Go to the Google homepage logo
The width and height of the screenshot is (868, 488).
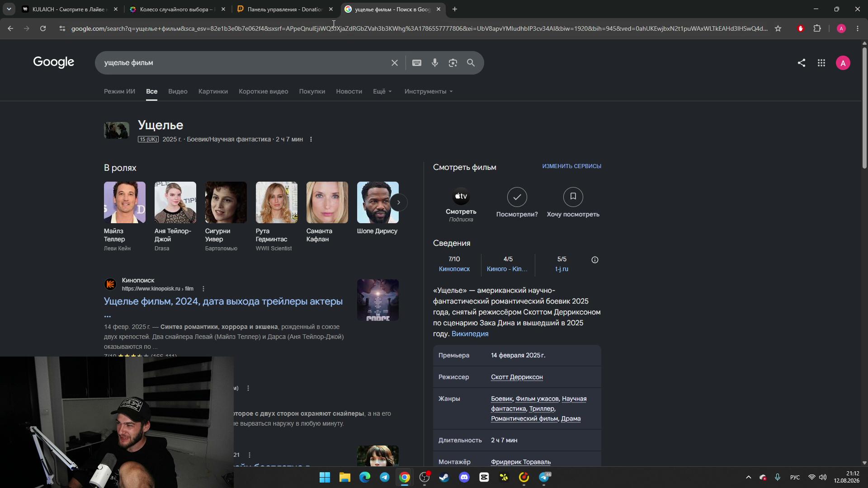tap(54, 62)
